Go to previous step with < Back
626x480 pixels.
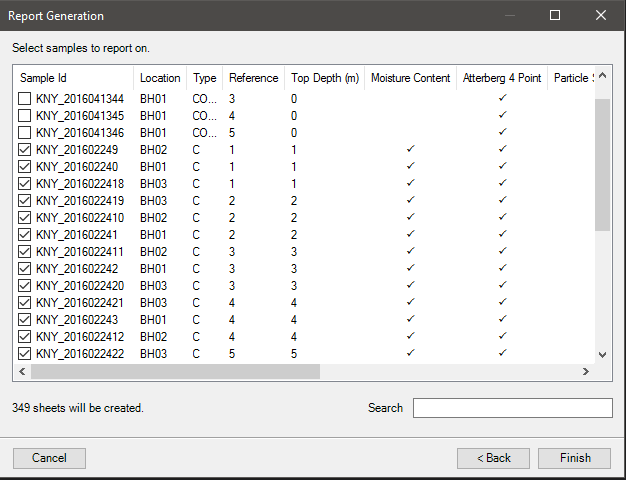point(493,458)
